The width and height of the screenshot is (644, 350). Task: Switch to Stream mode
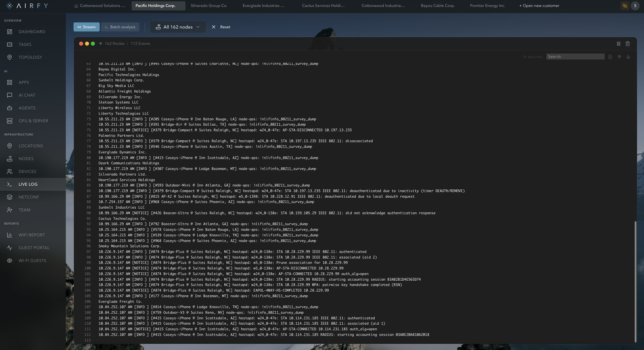[87, 27]
